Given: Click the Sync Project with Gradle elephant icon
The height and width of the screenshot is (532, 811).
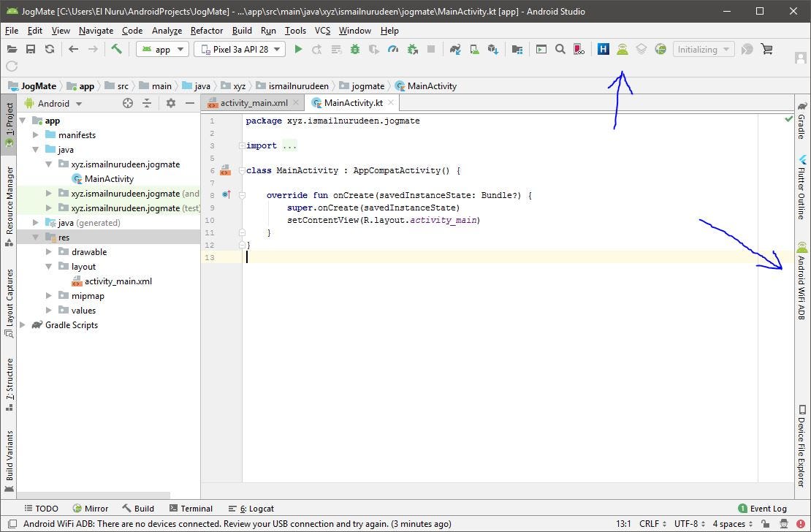Looking at the screenshot, I should [x=455, y=49].
